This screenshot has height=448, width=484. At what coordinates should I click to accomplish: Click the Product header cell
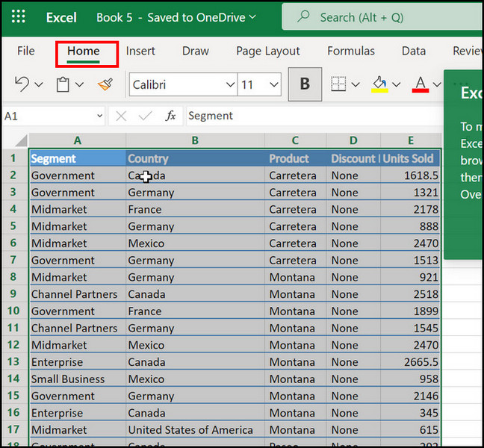tap(295, 158)
